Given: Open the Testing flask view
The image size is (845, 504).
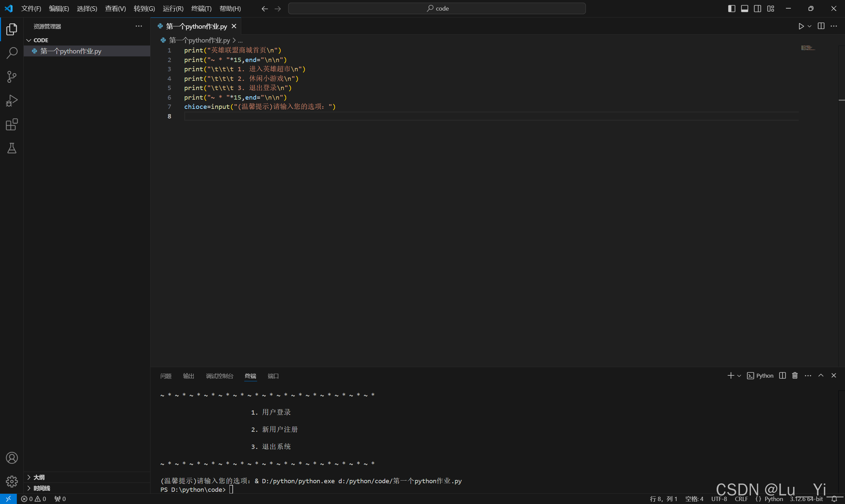Looking at the screenshot, I should pyautogui.click(x=12, y=148).
